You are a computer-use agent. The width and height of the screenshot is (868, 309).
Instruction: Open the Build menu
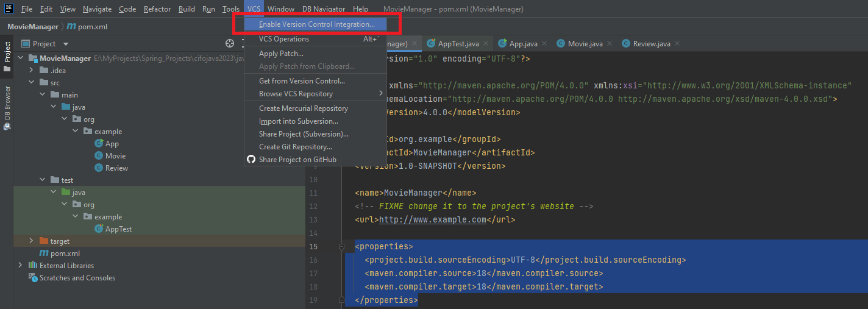(x=187, y=9)
